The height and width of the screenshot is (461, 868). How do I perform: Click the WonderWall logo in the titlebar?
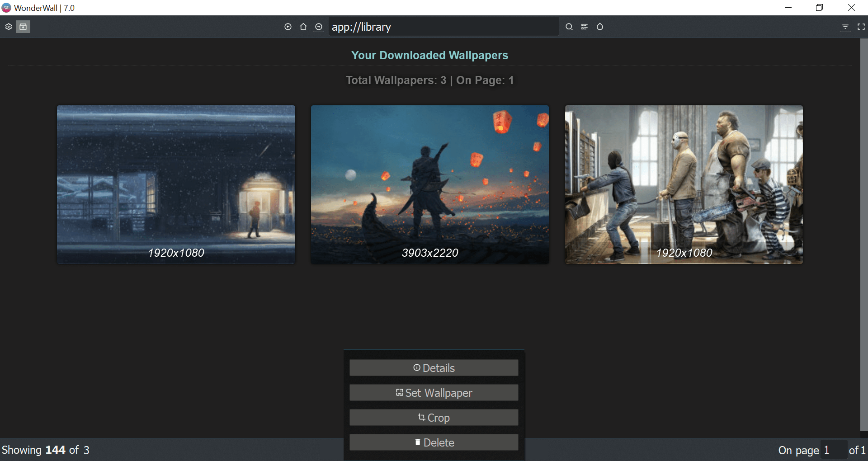[x=6, y=8]
